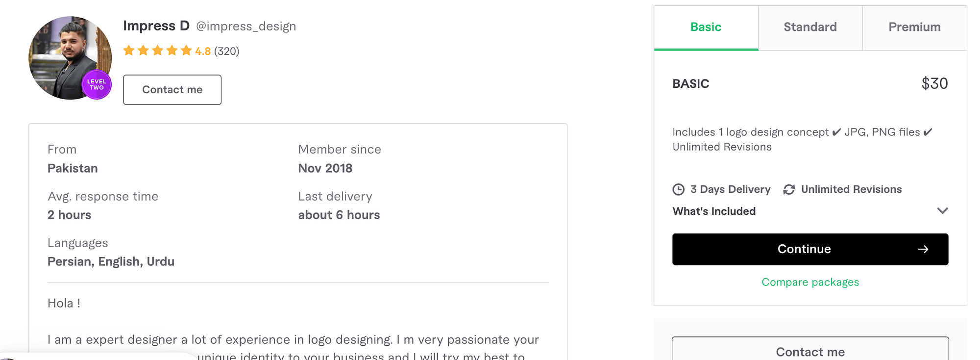This screenshot has width=980, height=360.
Task: Click the fifth gold rating star
Action: (x=186, y=51)
